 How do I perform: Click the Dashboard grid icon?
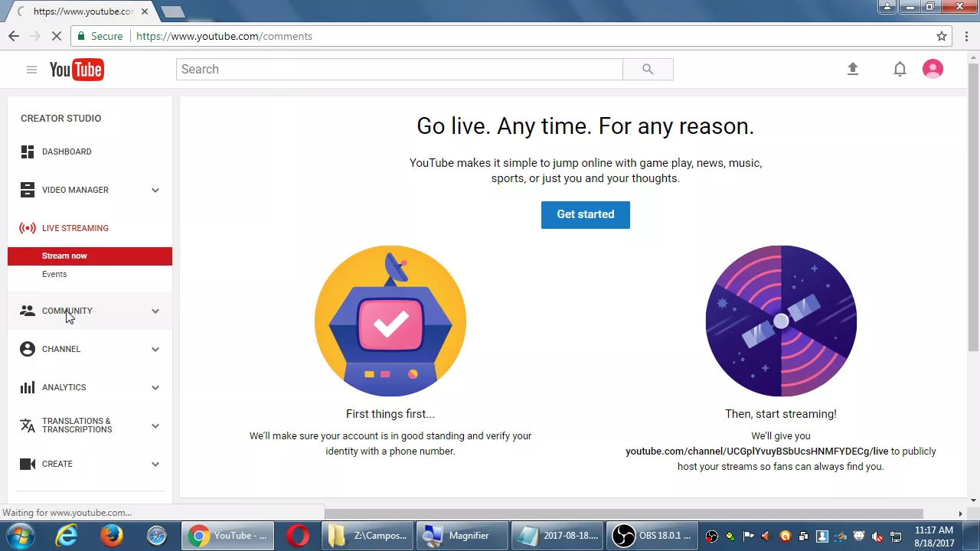click(x=28, y=152)
